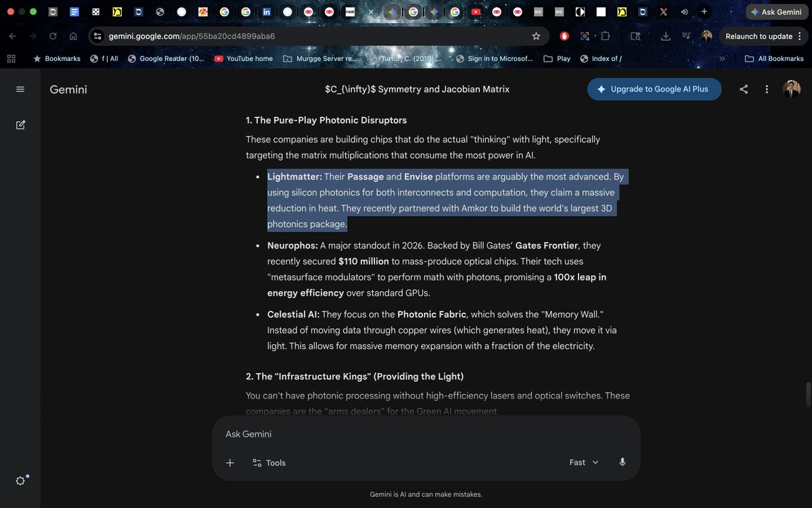Screen dimensions: 812x508
Task: Open the Fast model selector dropdown
Action: coord(584,462)
